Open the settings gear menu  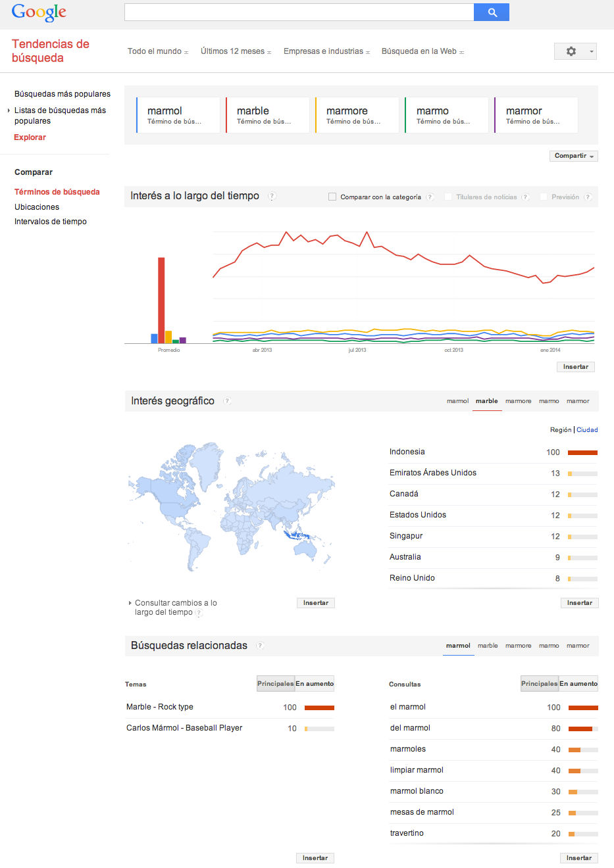[x=575, y=51]
